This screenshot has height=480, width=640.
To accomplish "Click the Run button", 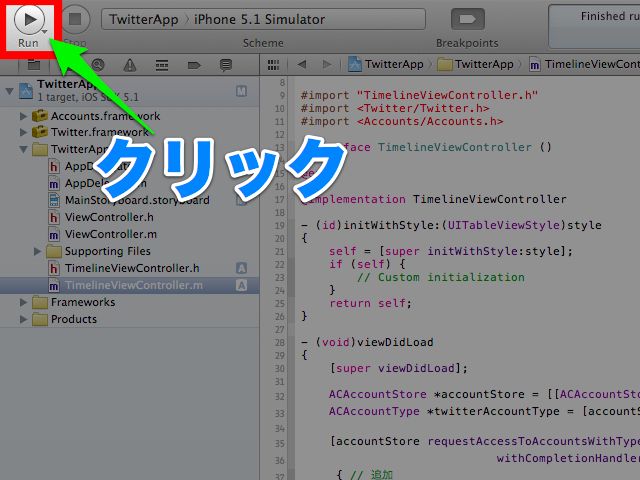I will coord(30,20).
